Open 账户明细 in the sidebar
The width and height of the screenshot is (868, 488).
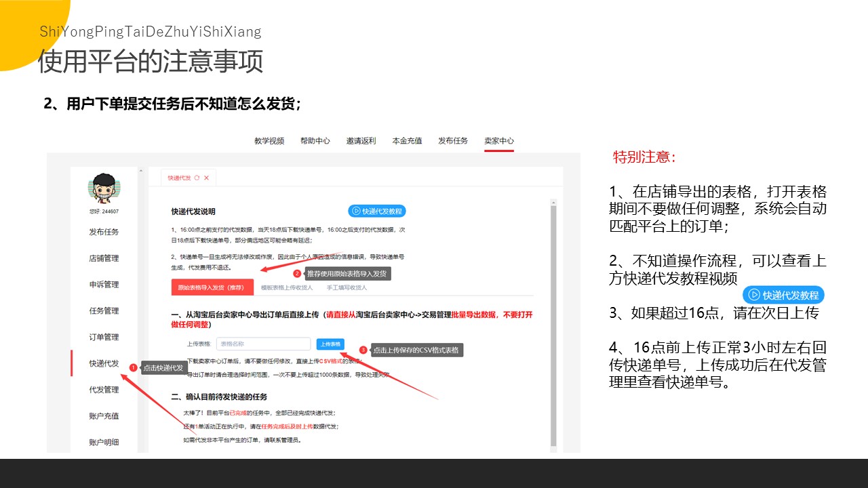tap(104, 442)
